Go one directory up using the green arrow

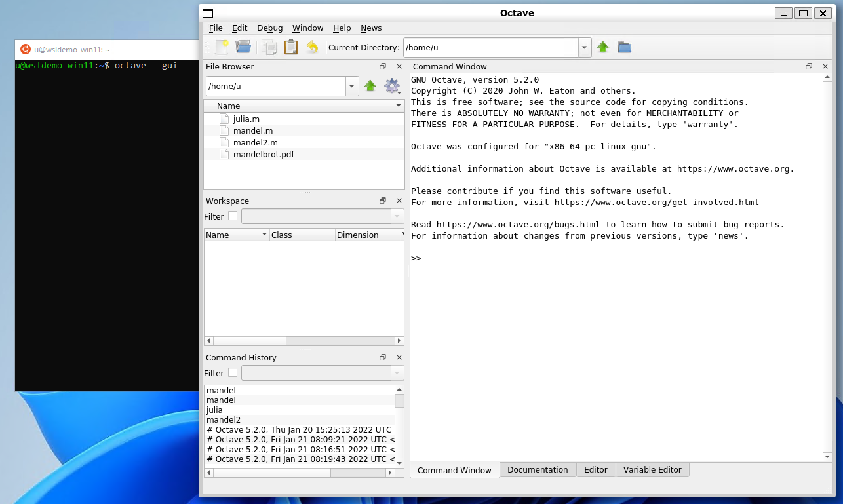tap(602, 47)
